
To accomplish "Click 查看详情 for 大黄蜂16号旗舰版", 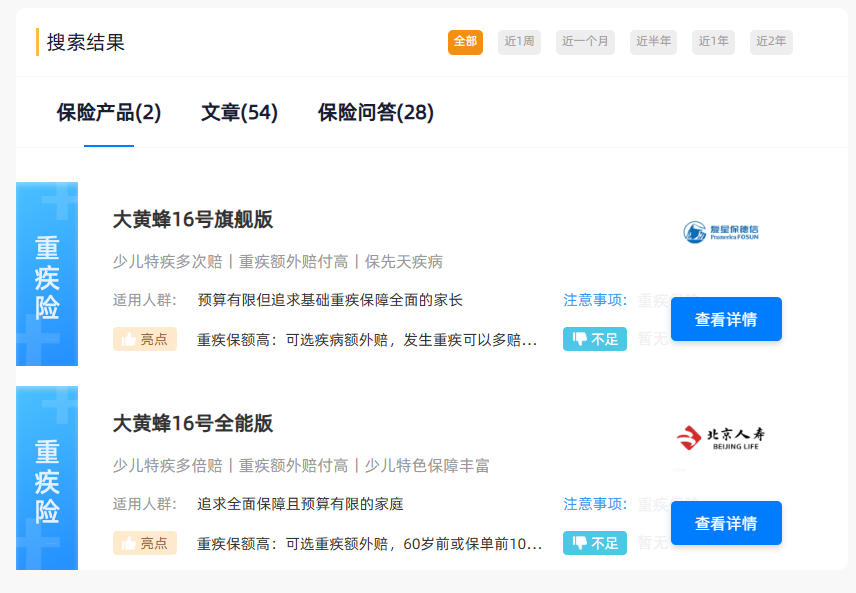I will [x=726, y=320].
